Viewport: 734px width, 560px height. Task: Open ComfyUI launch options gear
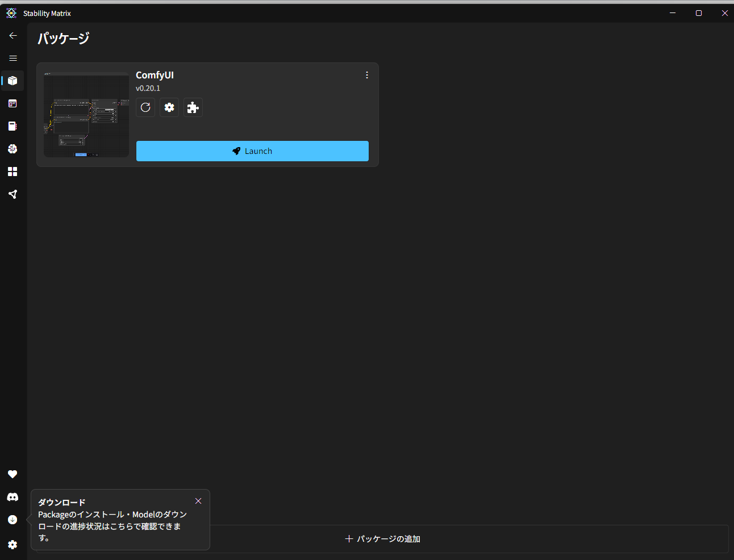click(169, 107)
